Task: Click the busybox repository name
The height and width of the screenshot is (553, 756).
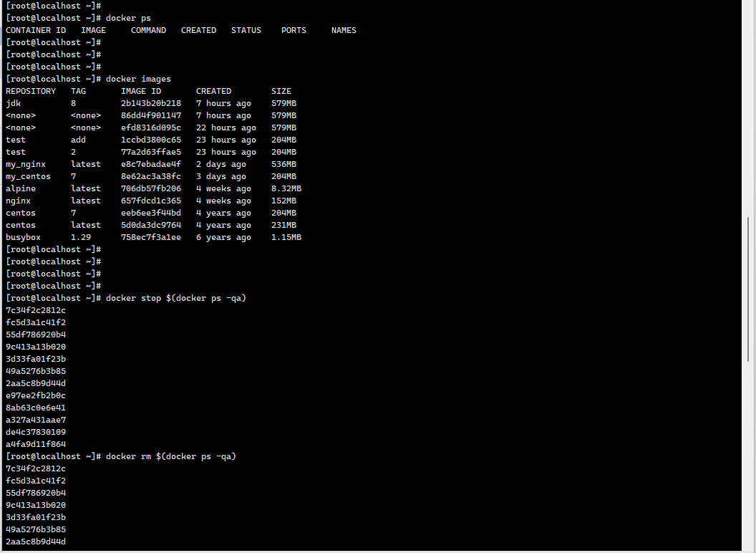Action: [23, 237]
